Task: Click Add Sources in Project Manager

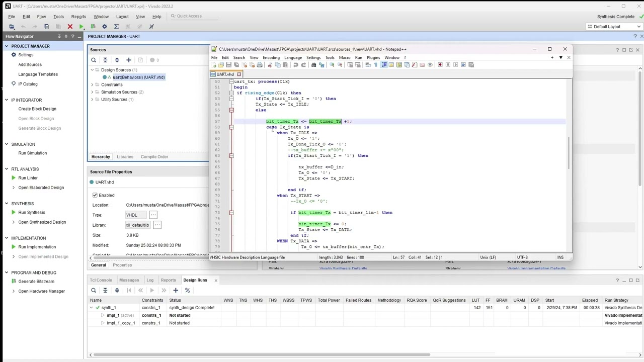Action: tap(30, 65)
